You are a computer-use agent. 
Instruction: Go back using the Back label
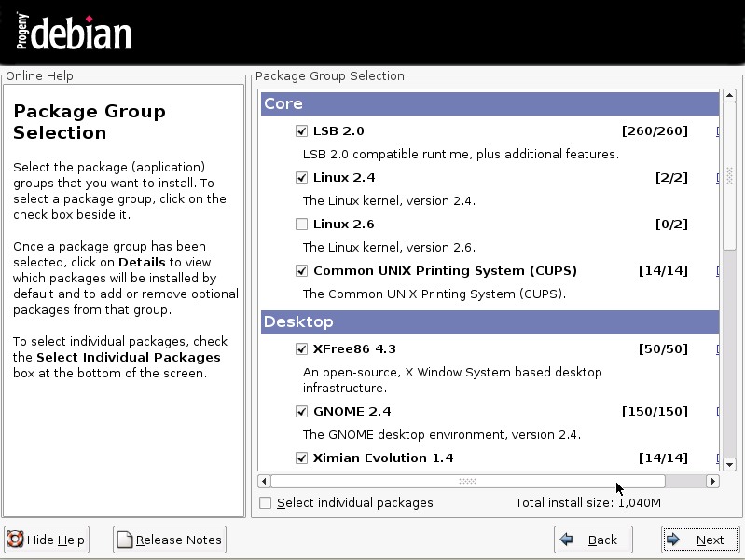click(602, 540)
